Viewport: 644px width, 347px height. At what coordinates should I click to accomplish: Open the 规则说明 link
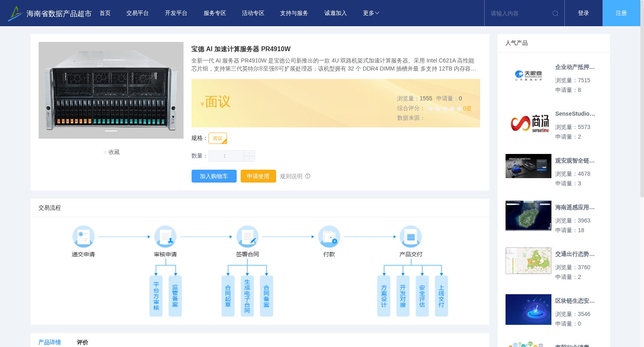(x=291, y=176)
